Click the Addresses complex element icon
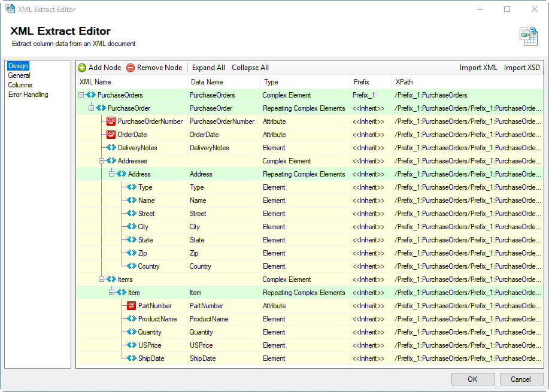Screen dimensions: 549x392 click(111, 160)
